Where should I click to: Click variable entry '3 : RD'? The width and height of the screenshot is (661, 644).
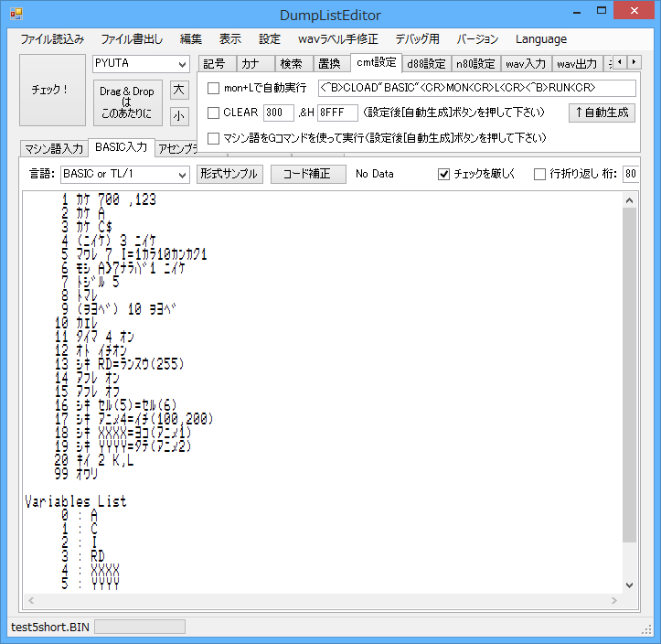pos(83,556)
